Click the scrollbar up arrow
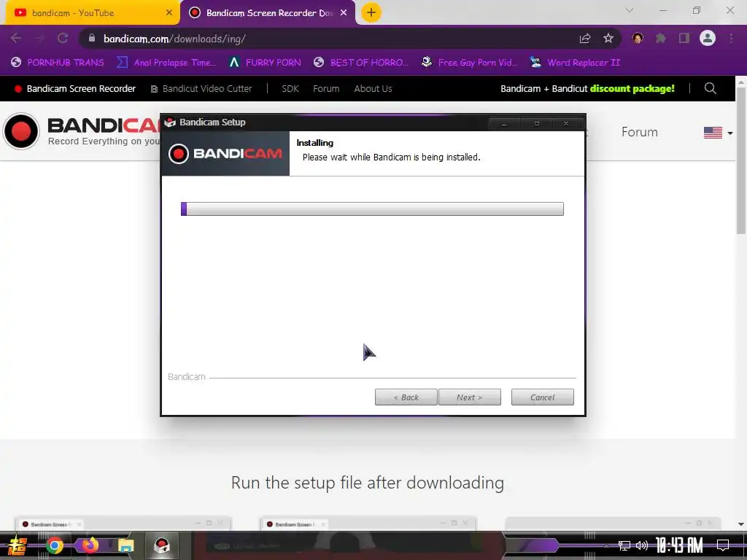This screenshot has width=747, height=560. pos(741,82)
